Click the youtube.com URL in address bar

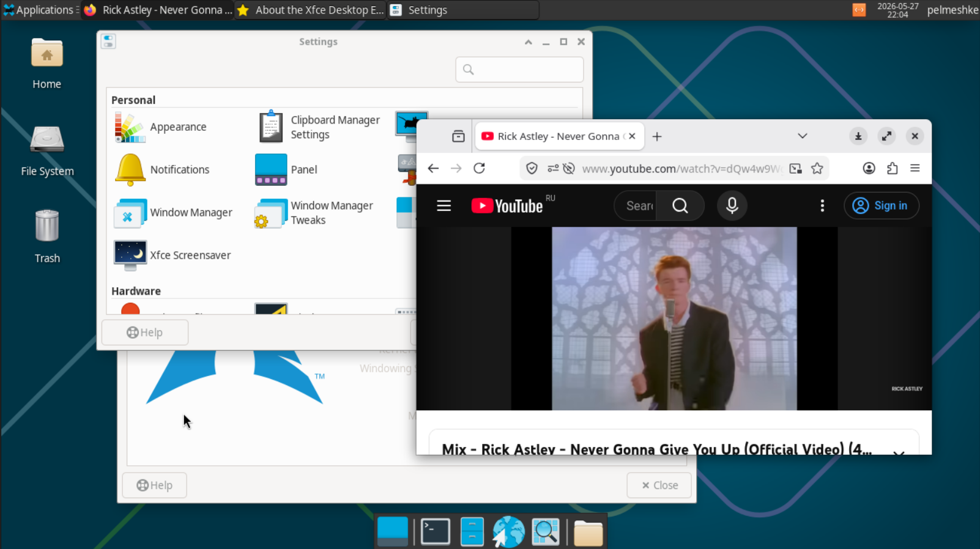pyautogui.click(x=681, y=169)
